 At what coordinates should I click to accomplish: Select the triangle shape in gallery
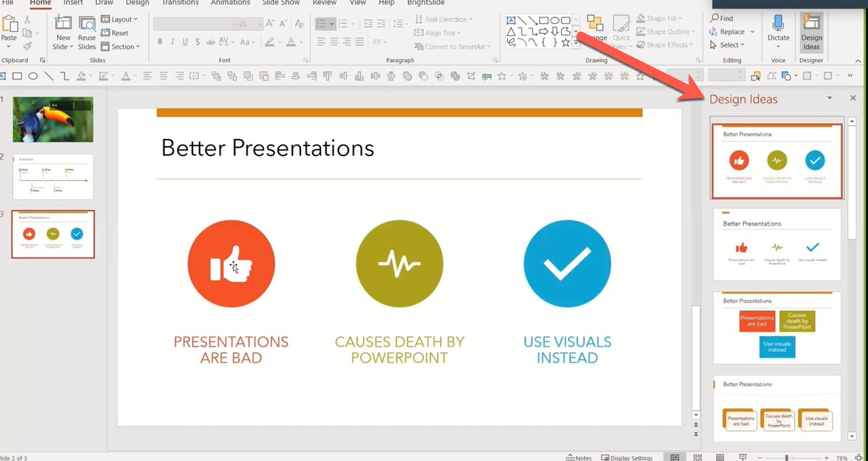pyautogui.click(x=511, y=32)
